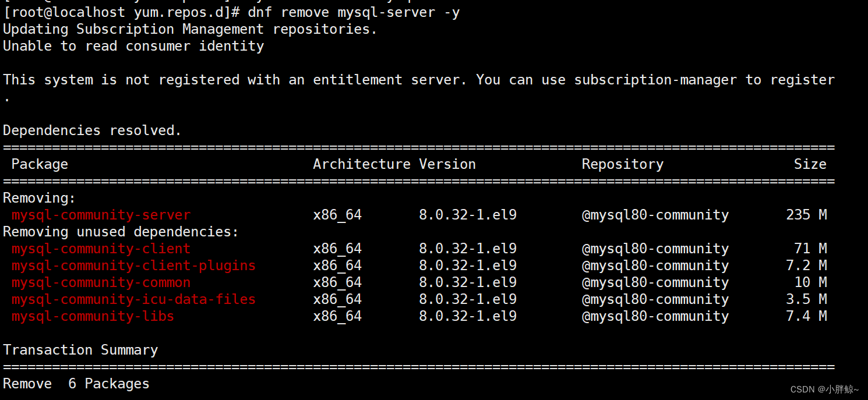Click the '3.5 M' size value

[806, 299]
